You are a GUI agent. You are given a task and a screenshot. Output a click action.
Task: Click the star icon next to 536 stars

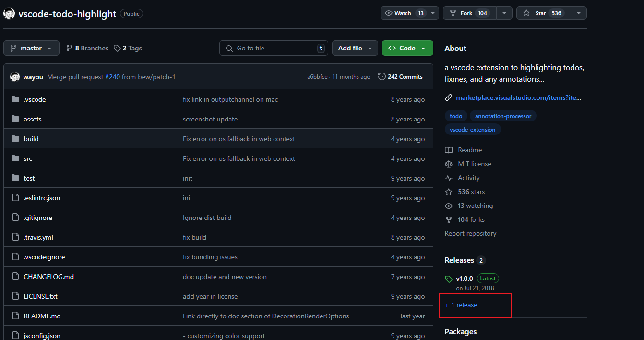coord(449,192)
